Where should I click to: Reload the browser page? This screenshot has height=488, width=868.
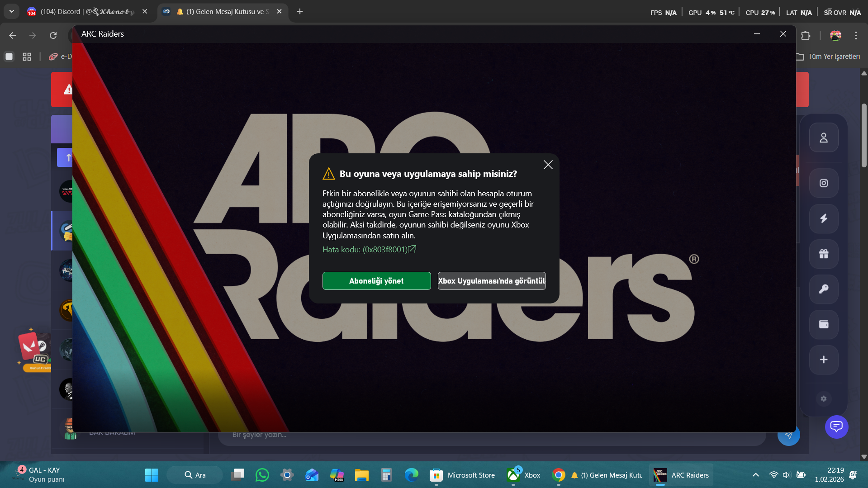(x=53, y=35)
